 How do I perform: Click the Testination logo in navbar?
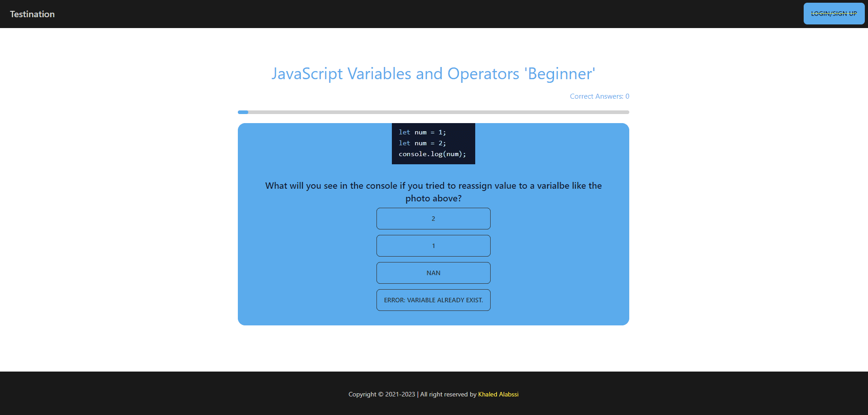click(x=32, y=14)
